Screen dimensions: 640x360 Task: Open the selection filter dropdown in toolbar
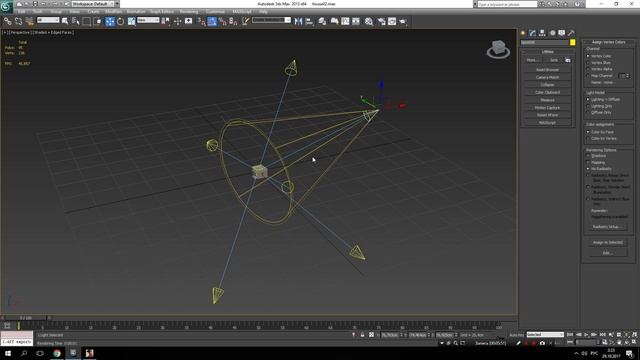(x=48, y=20)
